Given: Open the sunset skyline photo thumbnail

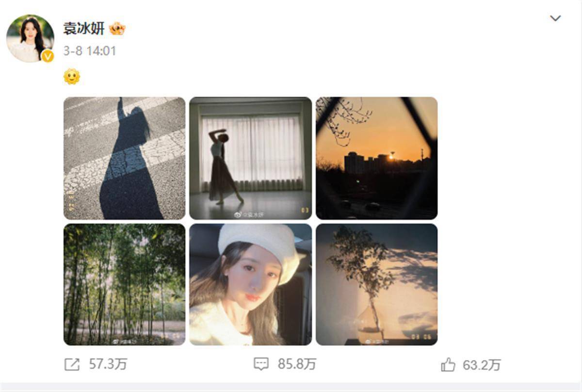Looking at the screenshot, I should pos(377,158).
